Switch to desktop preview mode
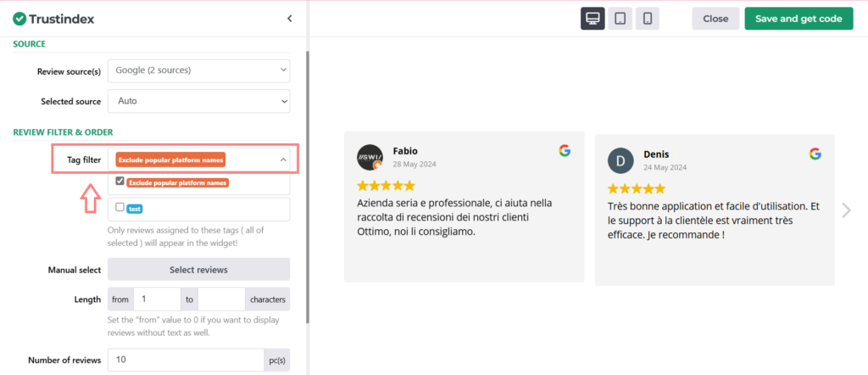 [593, 19]
